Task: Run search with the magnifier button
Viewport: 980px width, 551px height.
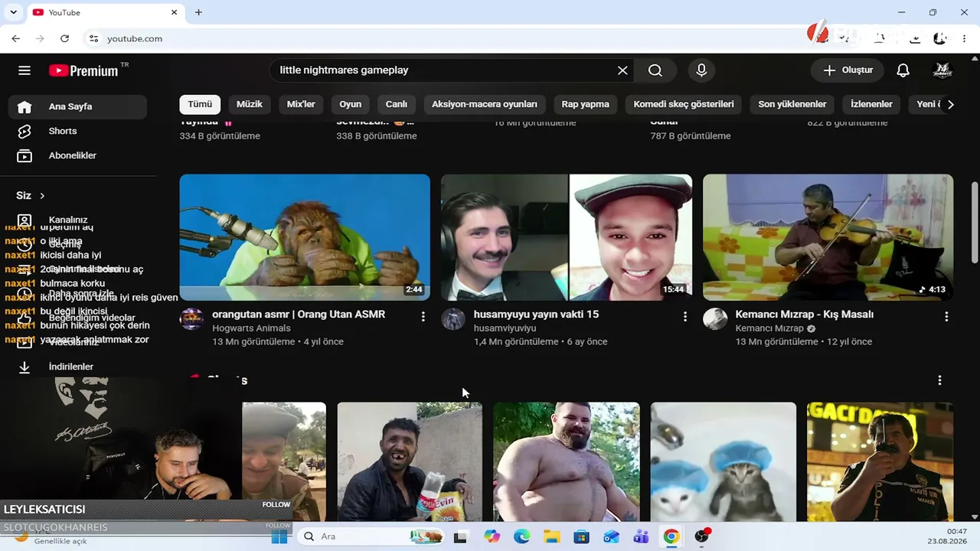Action: (655, 70)
